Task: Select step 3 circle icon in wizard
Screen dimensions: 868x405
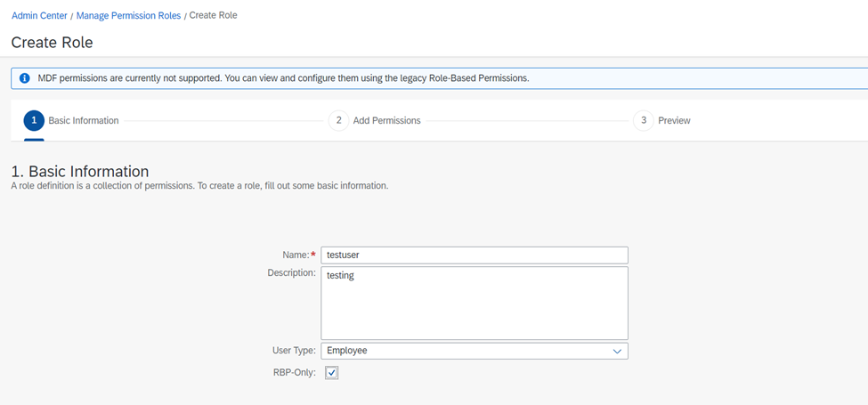Action: click(x=644, y=121)
